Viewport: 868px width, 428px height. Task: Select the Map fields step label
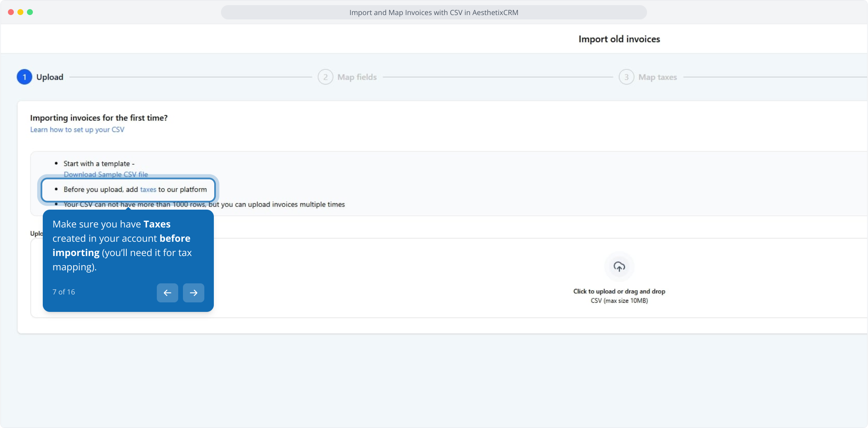point(357,77)
